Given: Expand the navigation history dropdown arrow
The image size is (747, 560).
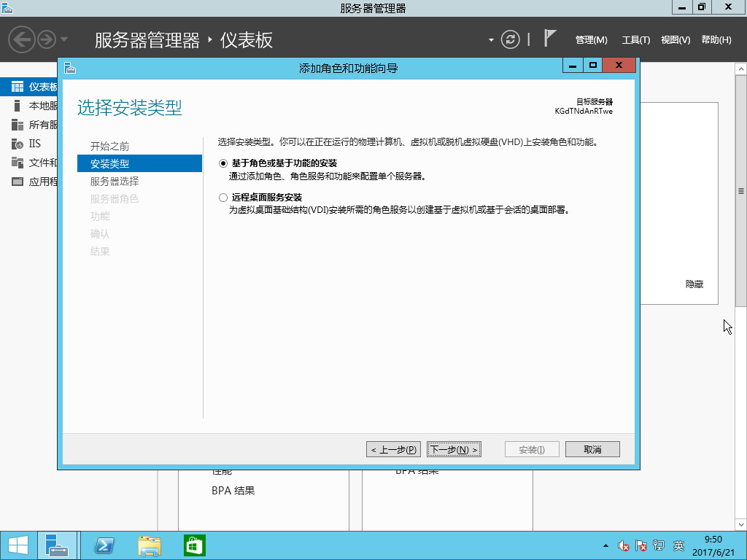Looking at the screenshot, I should click(64, 39).
